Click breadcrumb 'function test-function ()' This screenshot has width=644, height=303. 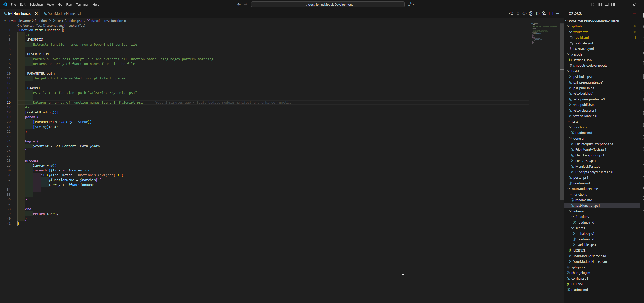[x=106, y=21]
